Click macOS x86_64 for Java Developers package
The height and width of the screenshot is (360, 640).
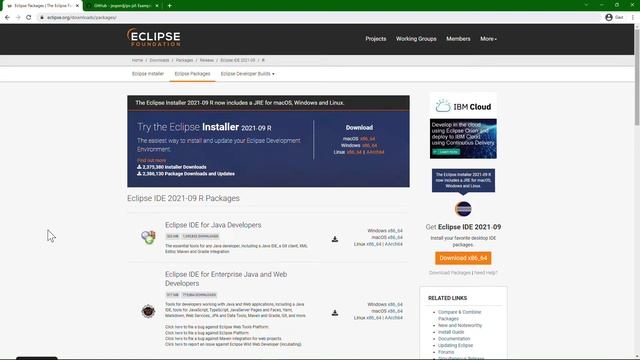(387, 237)
